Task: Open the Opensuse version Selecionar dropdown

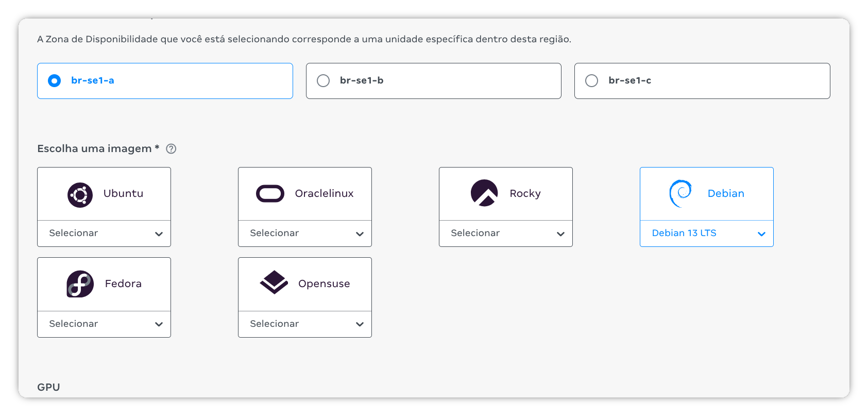Action: pos(305,324)
